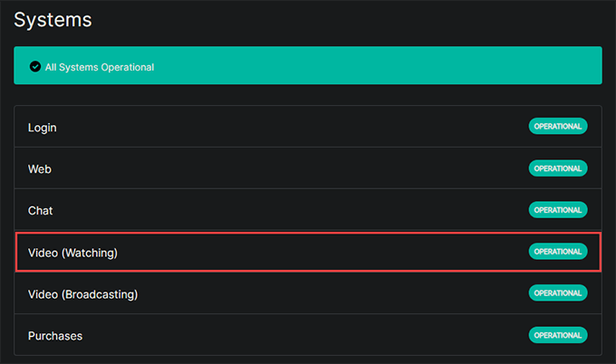Click the Operational badge for Web
This screenshot has height=364, width=616.
click(x=558, y=168)
